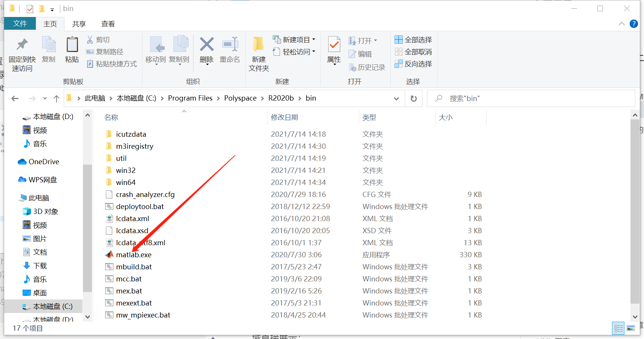Image resolution: width=644 pixels, height=339 pixels.
Task: Click the matlab.exe file icon
Action: coord(109,255)
